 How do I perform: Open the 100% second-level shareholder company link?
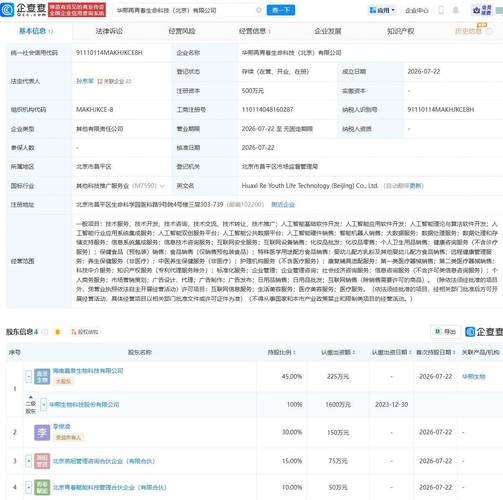tap(84, 405)
